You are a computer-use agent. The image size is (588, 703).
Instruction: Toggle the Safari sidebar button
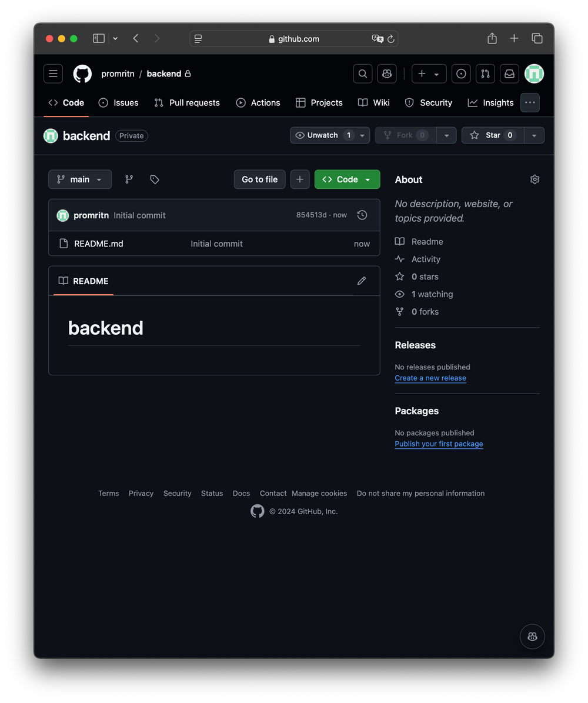pos(99,39)
